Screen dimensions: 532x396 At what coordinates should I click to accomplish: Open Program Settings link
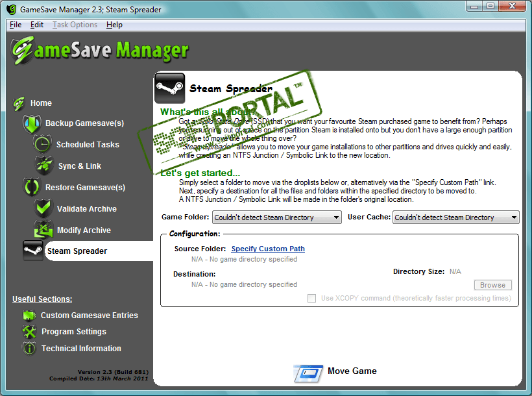(74, 332)
